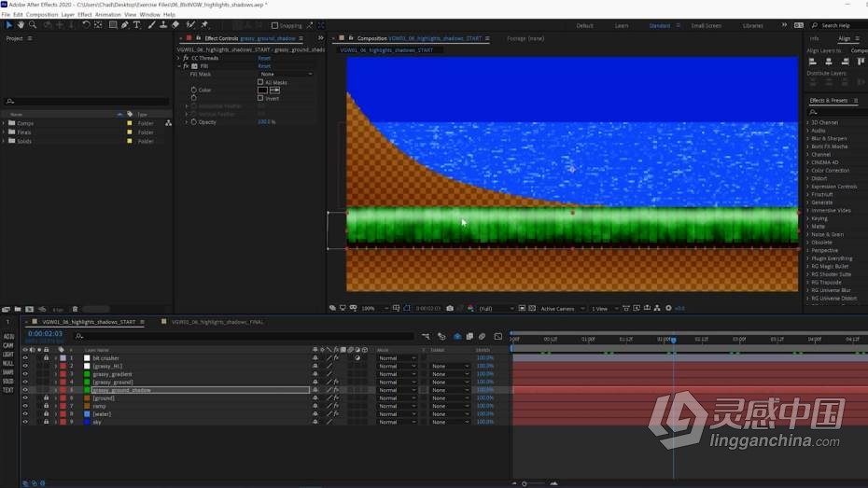
Task: Open the composition flowchart icon in the timeline
Action: [x=426, y=337]
